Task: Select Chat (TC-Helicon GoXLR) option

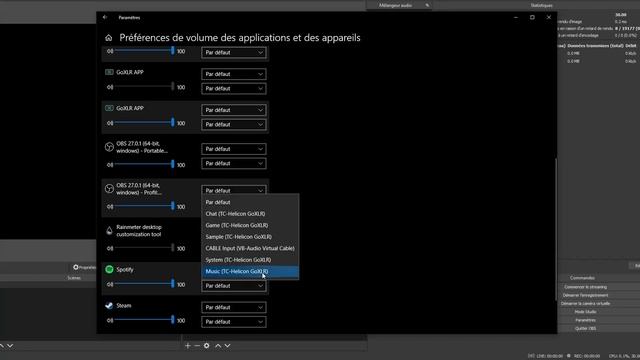Action: [x=250, y=213]
